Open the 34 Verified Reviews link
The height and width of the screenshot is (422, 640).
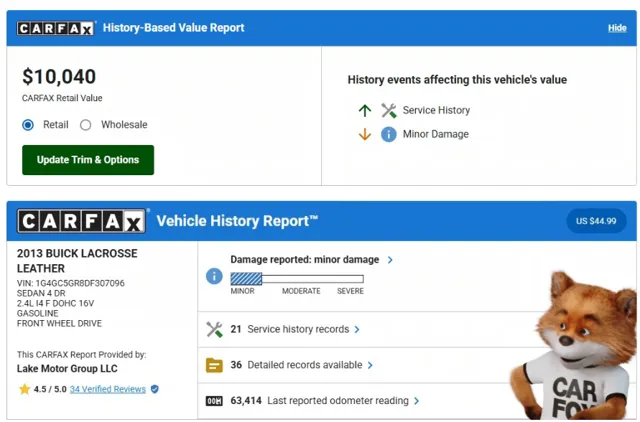[107, 389]
